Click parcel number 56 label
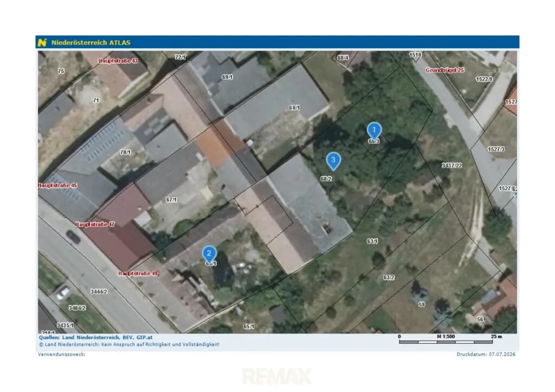The image size is (555, 392). pyautogui.click(x=480, y=319)
